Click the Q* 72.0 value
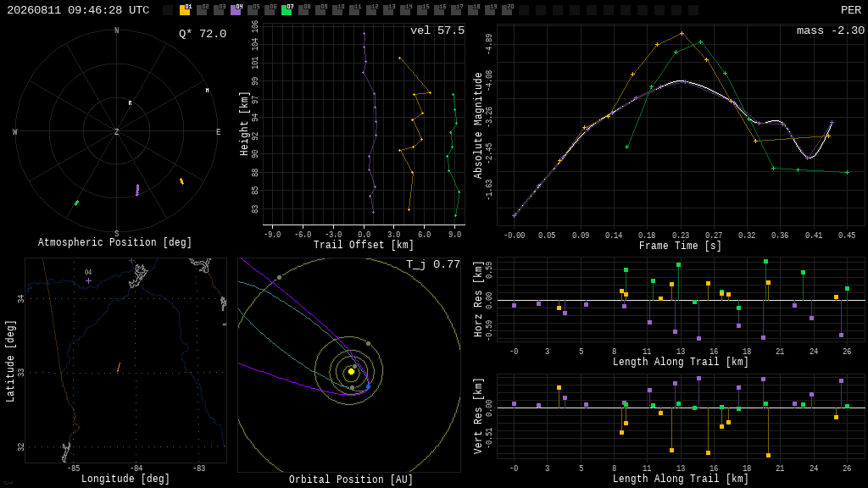Image resolution: width=868 pixels, height=488 pixels. tap(203, 34)
